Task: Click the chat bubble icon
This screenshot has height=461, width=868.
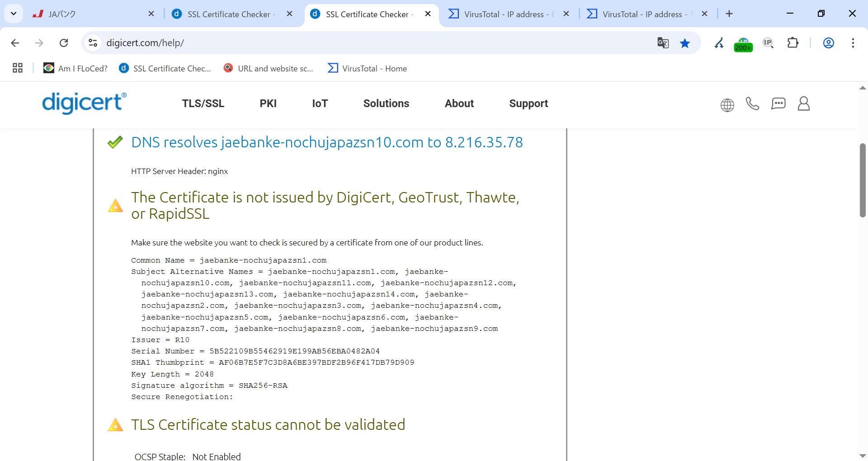Action: tap(778, 104)
